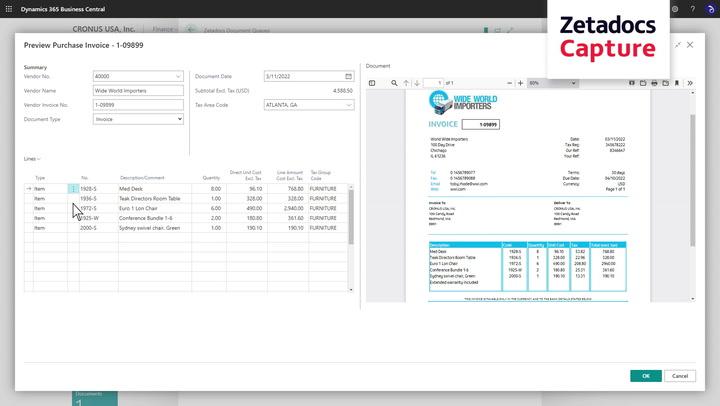Select item number 1936-S cell
This screenshot has width=720, height=406.
pos(98,198)
